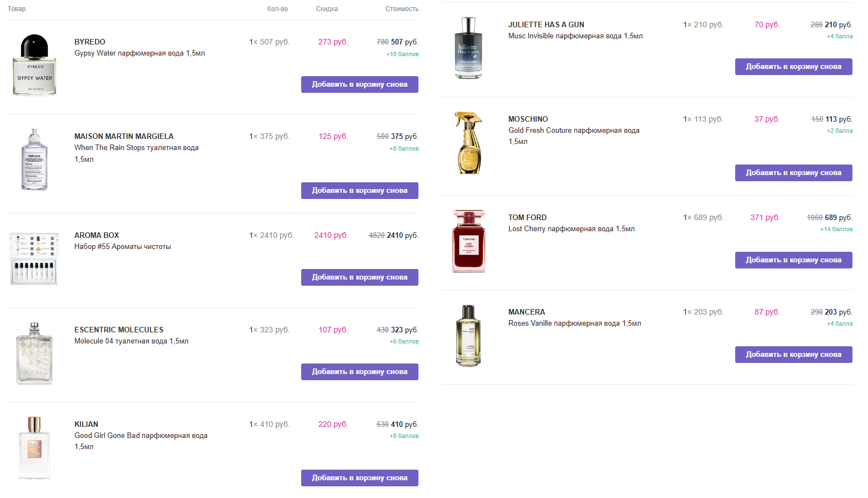868x498 pixels.
Task: Click the Kilian perfume bottle thumbnail
Action: 34,447
